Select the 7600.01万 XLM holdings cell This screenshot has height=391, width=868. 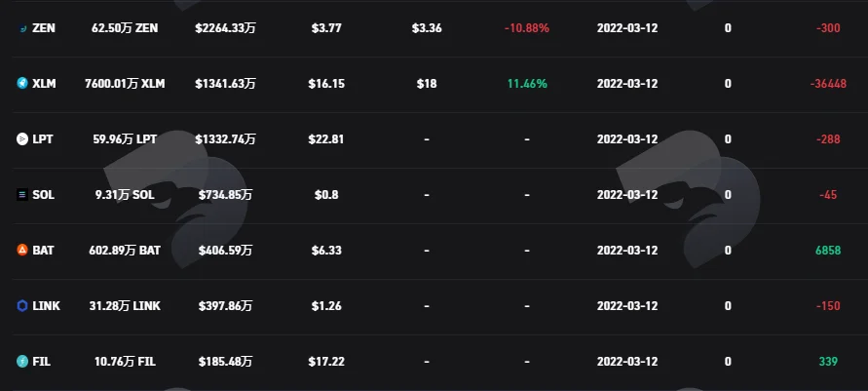125,84
